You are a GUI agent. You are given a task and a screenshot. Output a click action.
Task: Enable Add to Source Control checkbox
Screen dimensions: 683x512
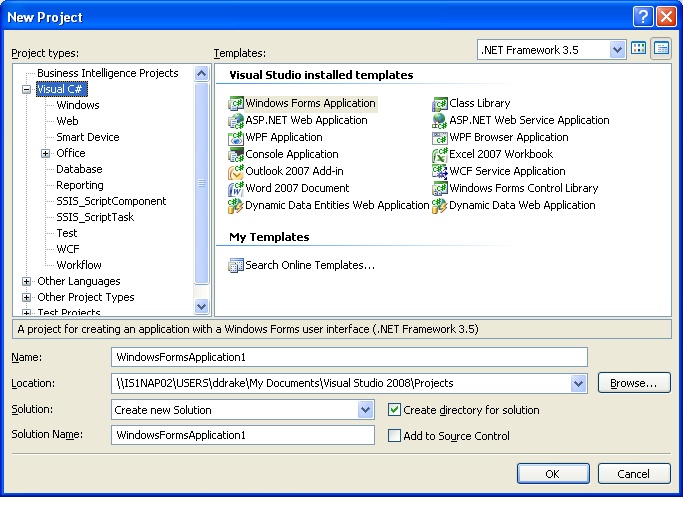[394, 436]
